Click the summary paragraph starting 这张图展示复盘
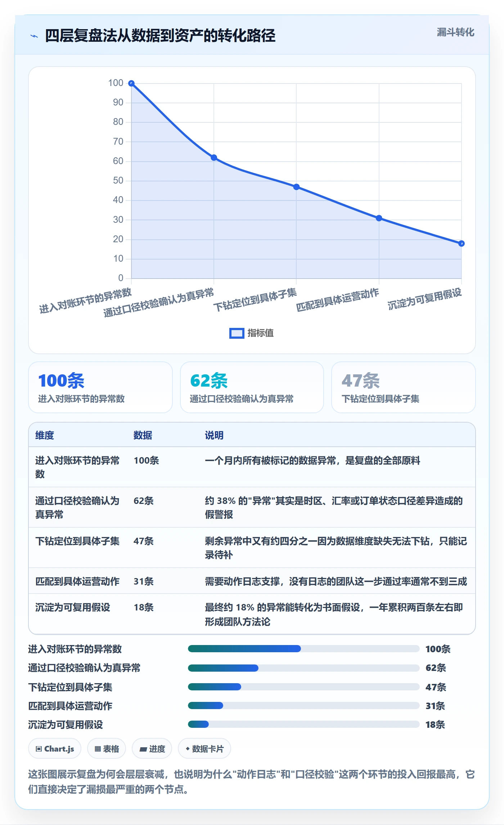 coord(252,781)
